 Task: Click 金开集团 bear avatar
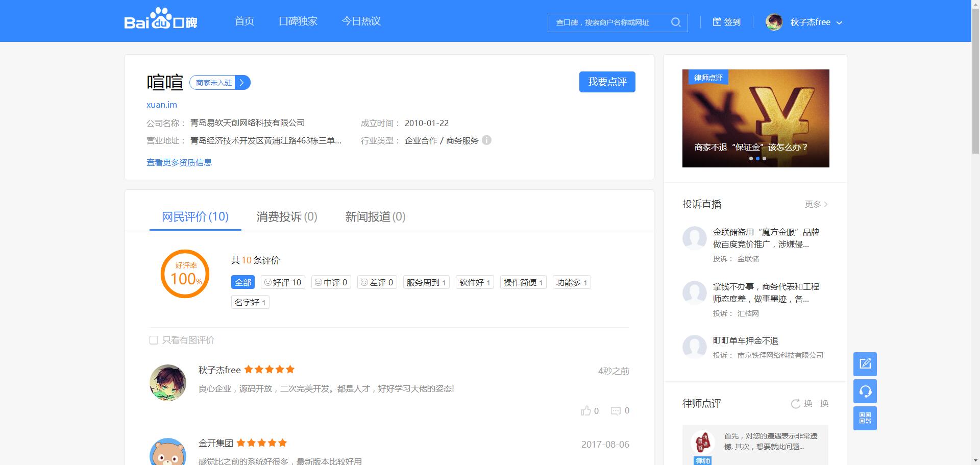click(168, 452)
